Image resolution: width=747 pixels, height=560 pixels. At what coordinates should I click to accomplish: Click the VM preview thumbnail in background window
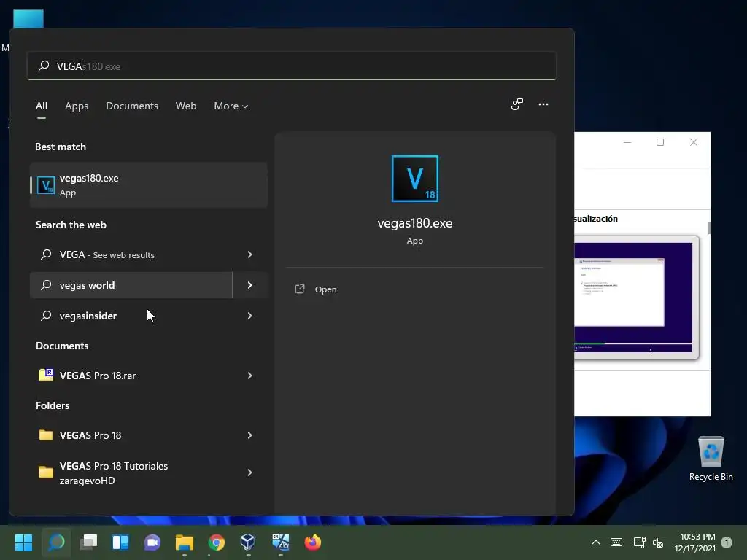point(636,297)
